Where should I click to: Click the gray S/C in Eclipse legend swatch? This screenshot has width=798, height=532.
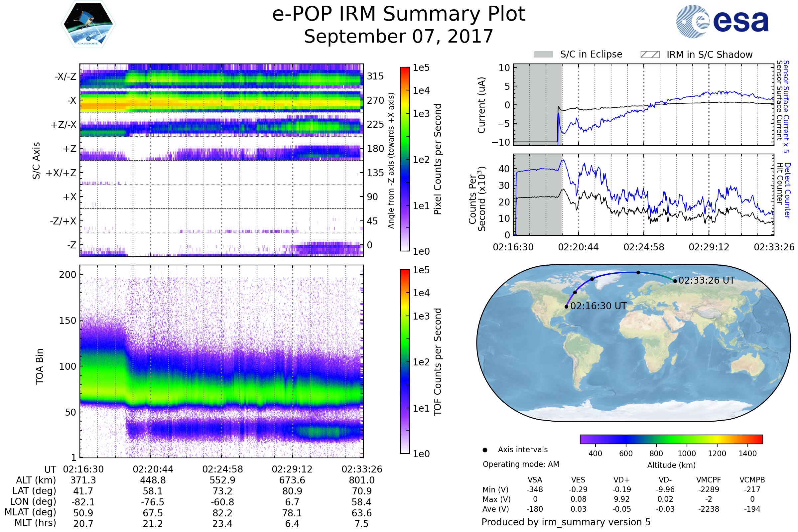[x=543, y=55]
